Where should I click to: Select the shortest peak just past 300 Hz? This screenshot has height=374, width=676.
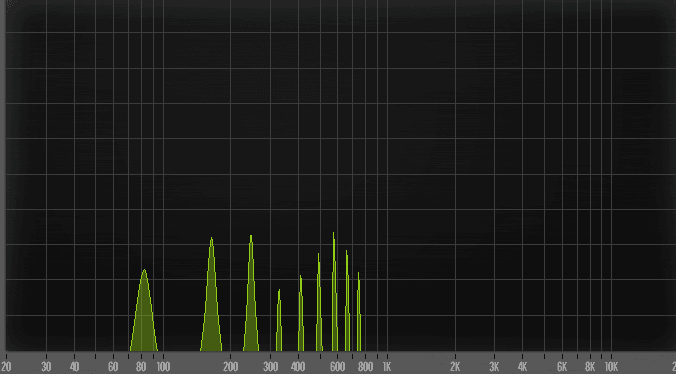click(279, 320)
